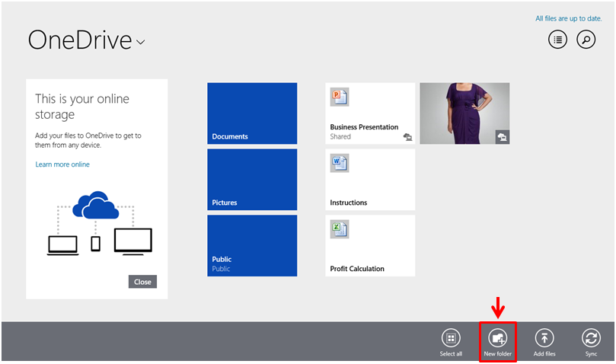
Task: Open the Business Presentation file
Action: pos(370,113)
